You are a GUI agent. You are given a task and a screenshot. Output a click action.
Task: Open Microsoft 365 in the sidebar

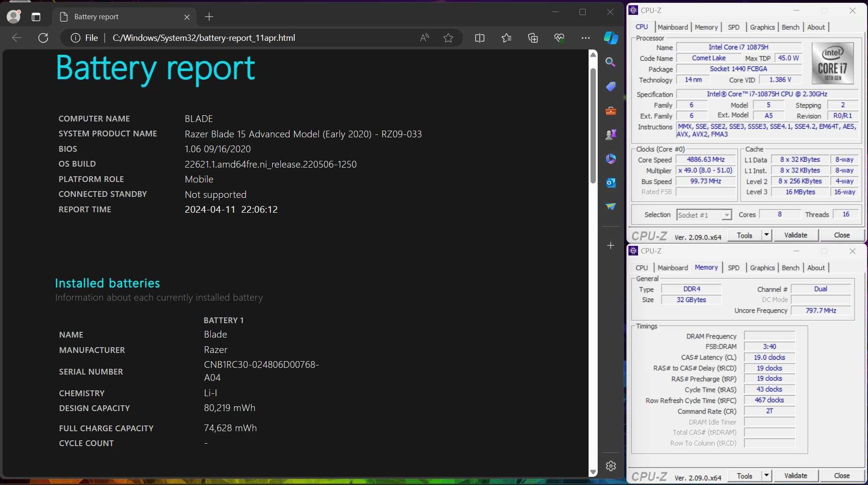611,158
